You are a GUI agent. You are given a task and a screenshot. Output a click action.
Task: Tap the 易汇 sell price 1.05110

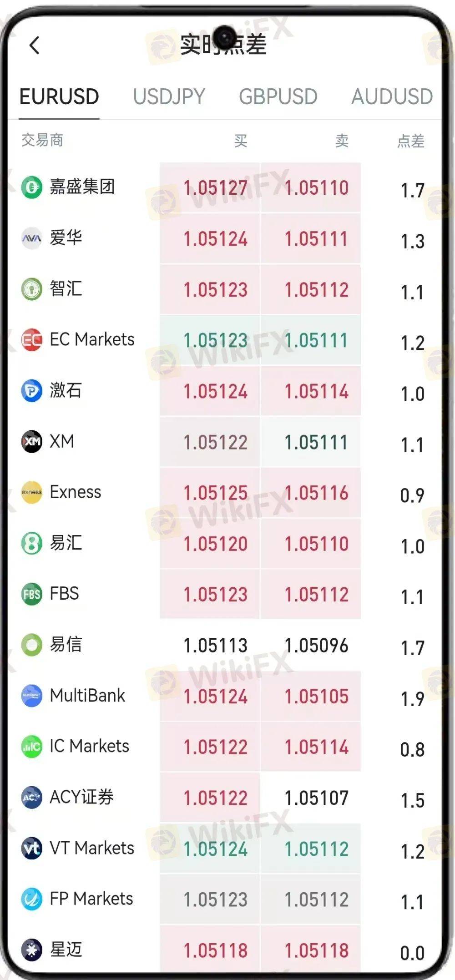316,544
